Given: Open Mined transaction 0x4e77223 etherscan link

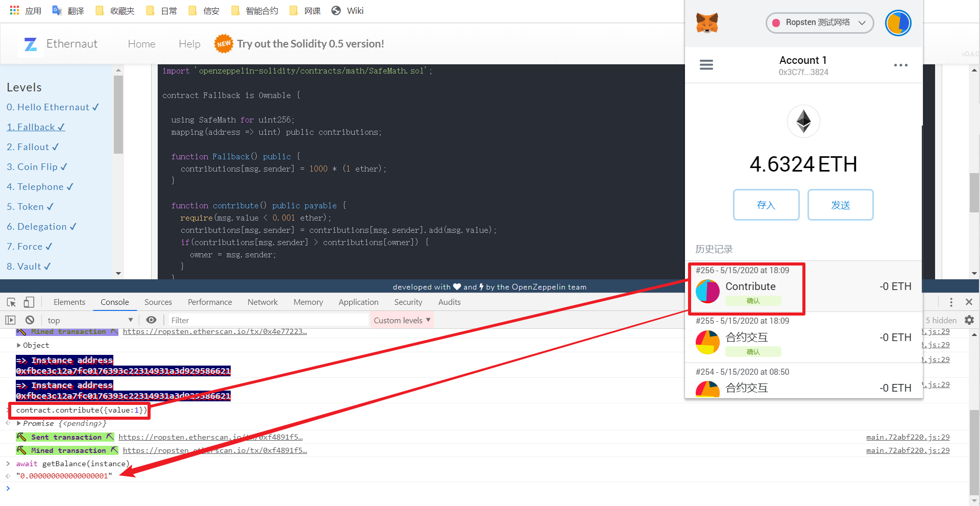Looking at the screenshot, I should point(215,331).
